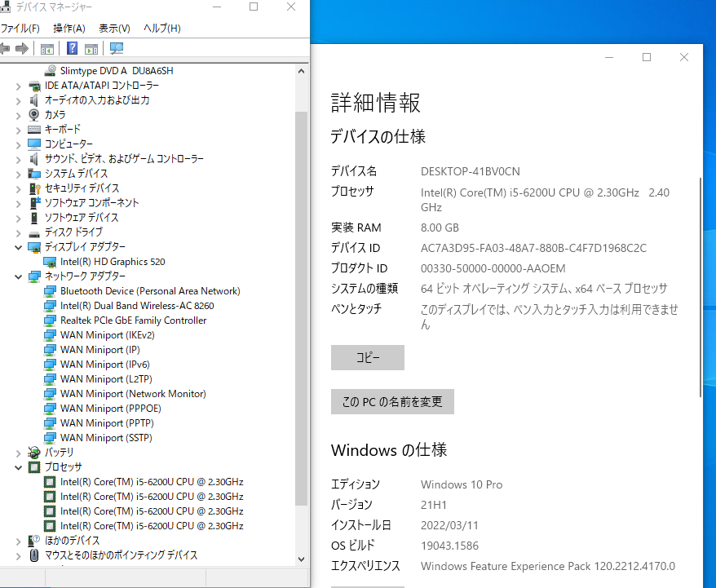
Task: Click the Forward arrow in Device Manager toolbar
Action: pyautogui.click(x=22, y=48)
